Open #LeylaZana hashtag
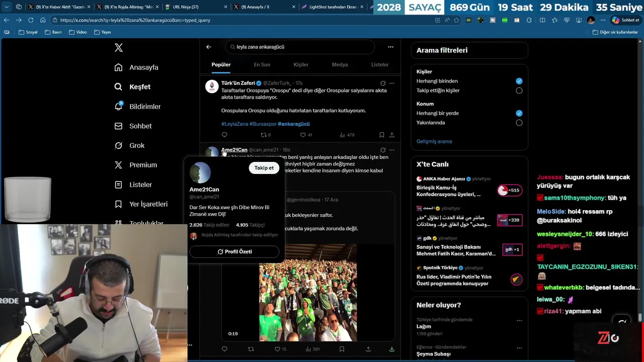The height and width of the screenshot is (362, 644). [234, 124]
